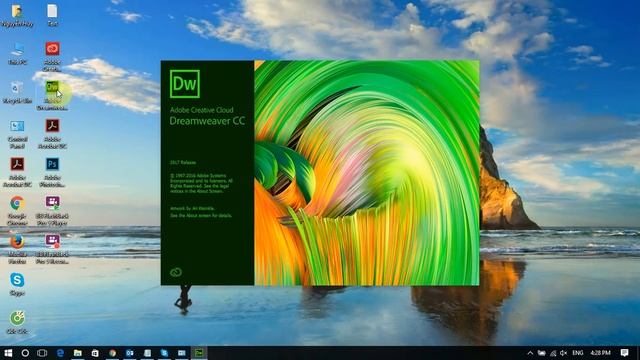Open the Adobe Creative Cloud desktop shortcut
This screenshot has width=640, height=360.
tap(52, 56)
